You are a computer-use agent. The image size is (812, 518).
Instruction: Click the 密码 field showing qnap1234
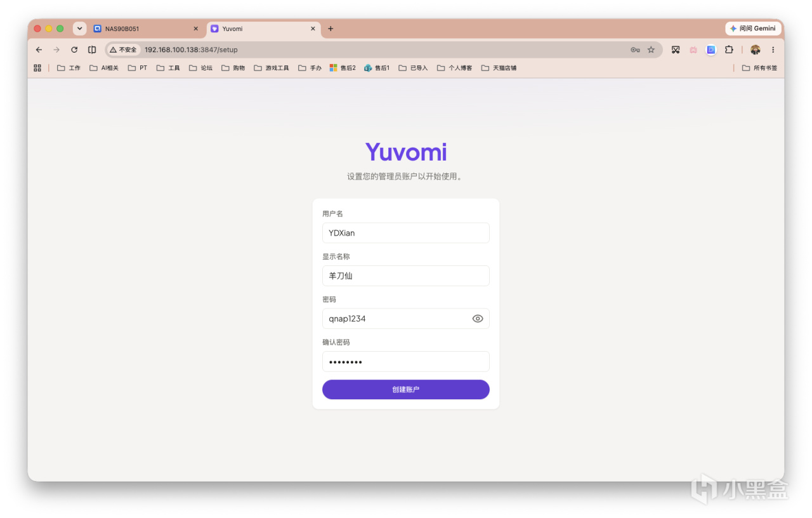point(406,319)
